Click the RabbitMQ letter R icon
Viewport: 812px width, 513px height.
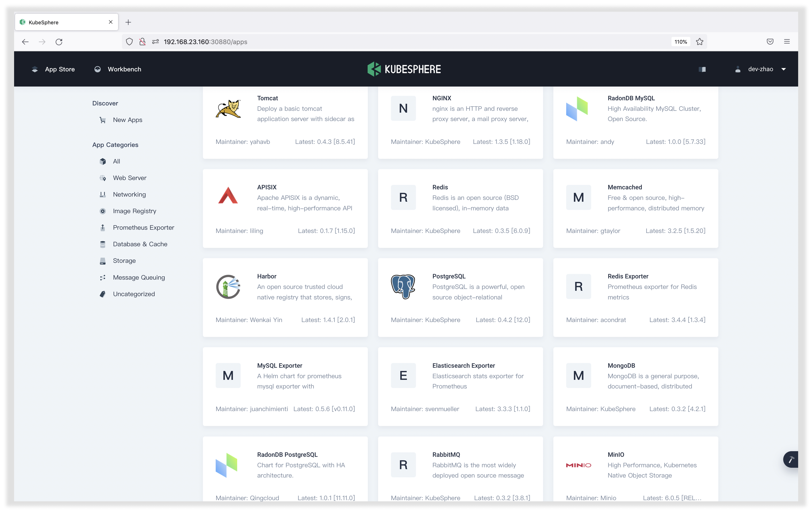(403, 465)
